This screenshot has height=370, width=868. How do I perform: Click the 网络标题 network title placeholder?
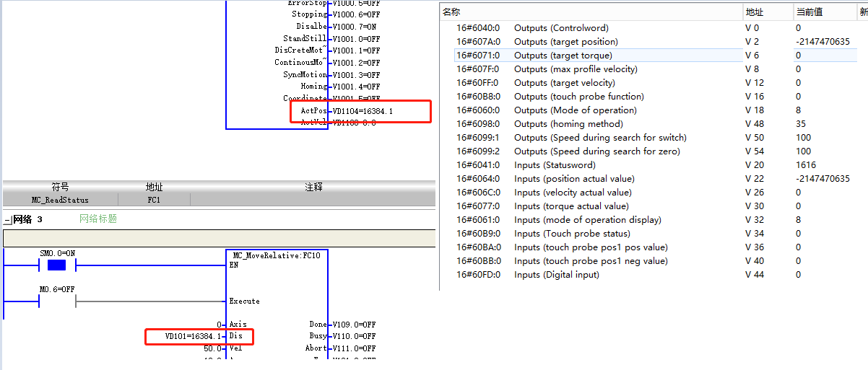98,219
